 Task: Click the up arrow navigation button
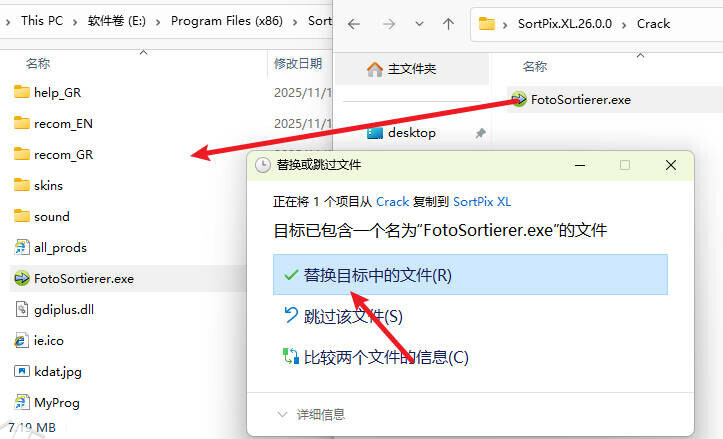point(449,23)
